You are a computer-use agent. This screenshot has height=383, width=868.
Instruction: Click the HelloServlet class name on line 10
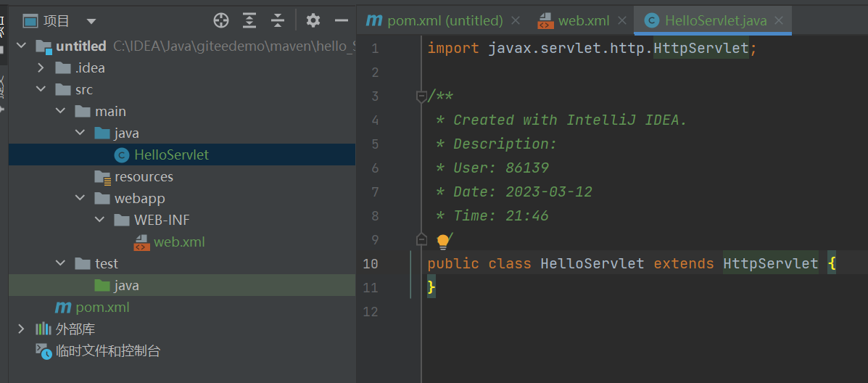pyautogui.click(x=592, y=263)
